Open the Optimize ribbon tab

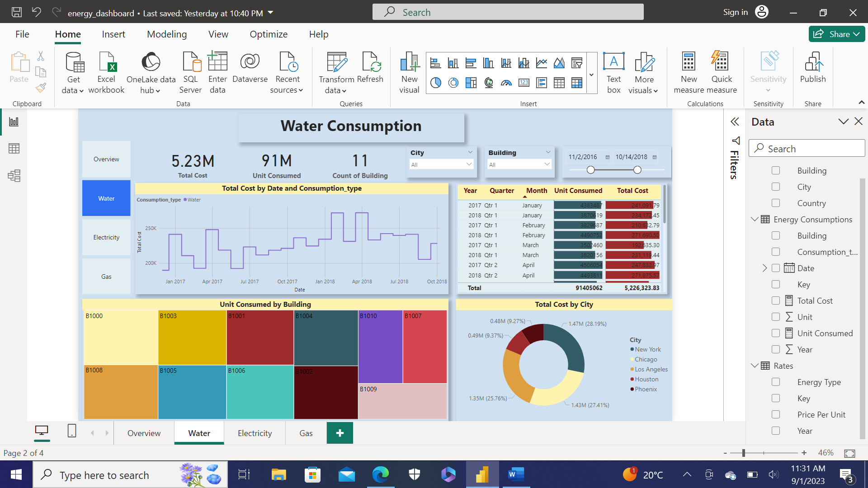click(269, 34)
